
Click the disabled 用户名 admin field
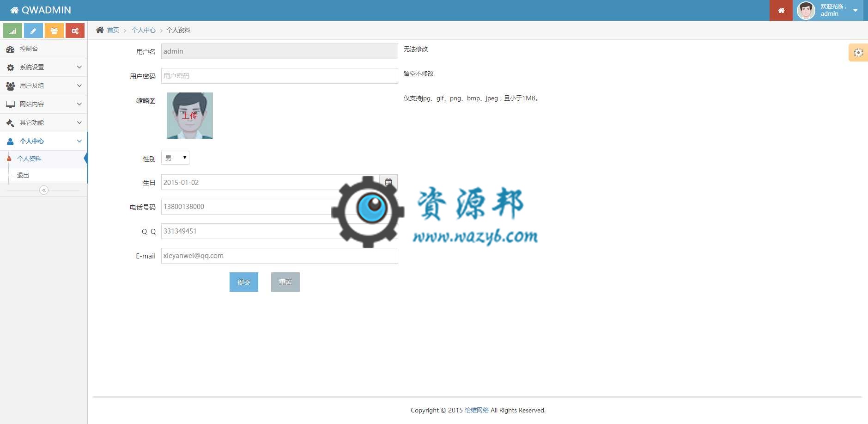[x=279, y=51]
